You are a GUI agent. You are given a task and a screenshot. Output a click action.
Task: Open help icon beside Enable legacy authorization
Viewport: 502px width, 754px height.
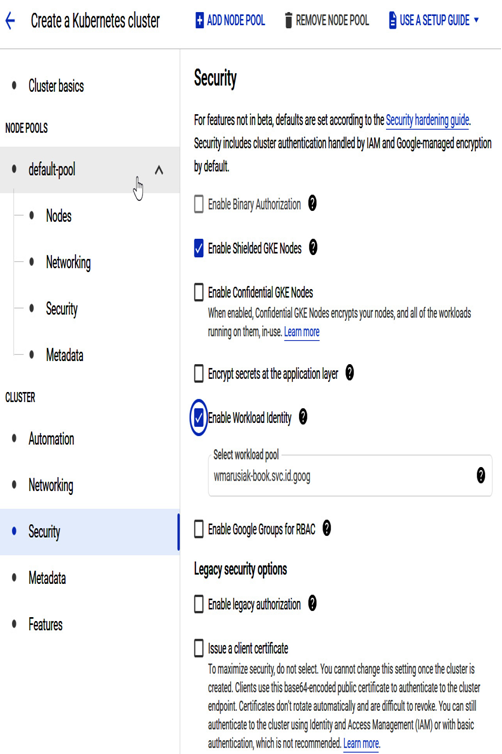(313, 603)
